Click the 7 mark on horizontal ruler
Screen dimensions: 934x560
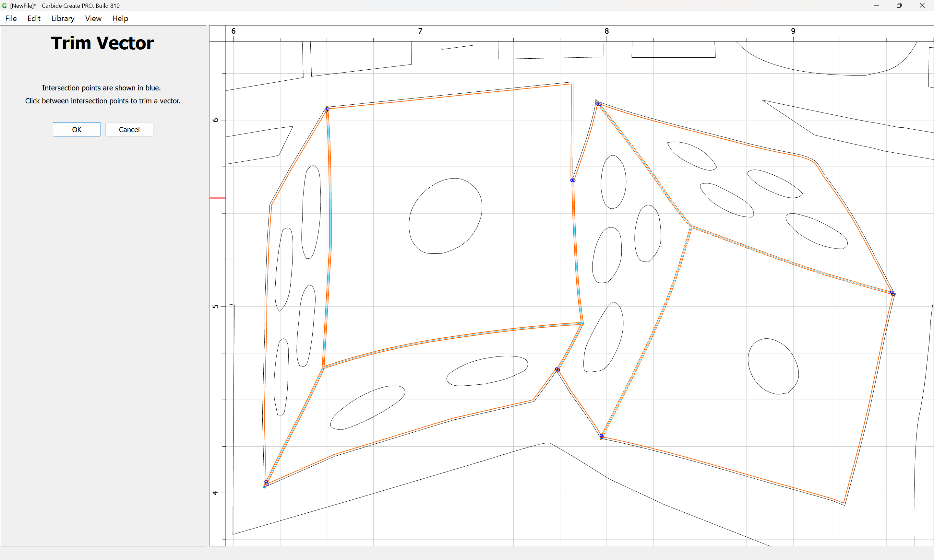(x=420, y=31)
